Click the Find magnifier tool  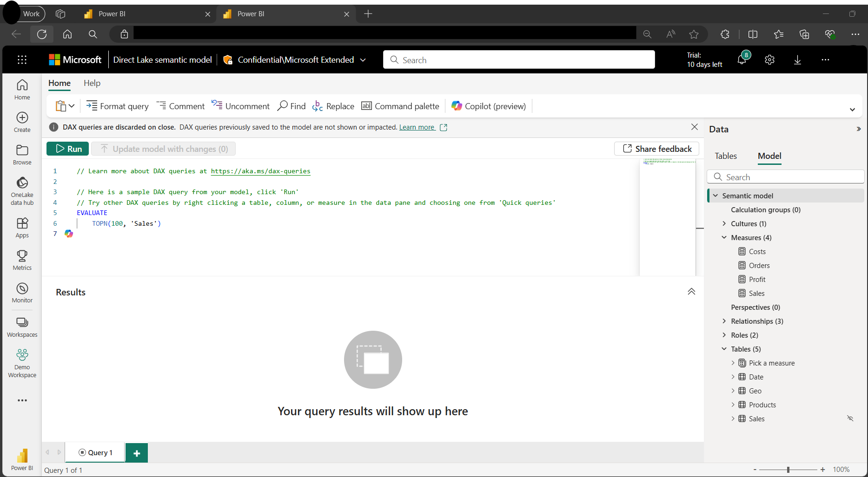(283, 106)
